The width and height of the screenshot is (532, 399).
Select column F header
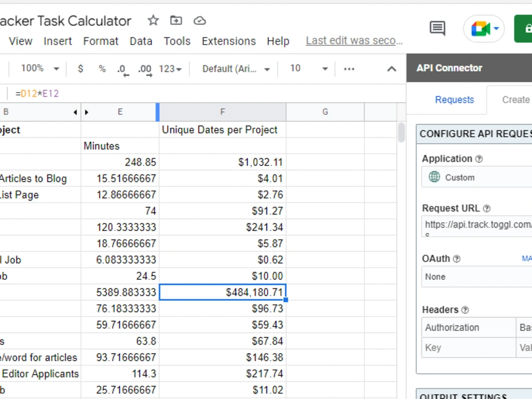tap(222, 112)
